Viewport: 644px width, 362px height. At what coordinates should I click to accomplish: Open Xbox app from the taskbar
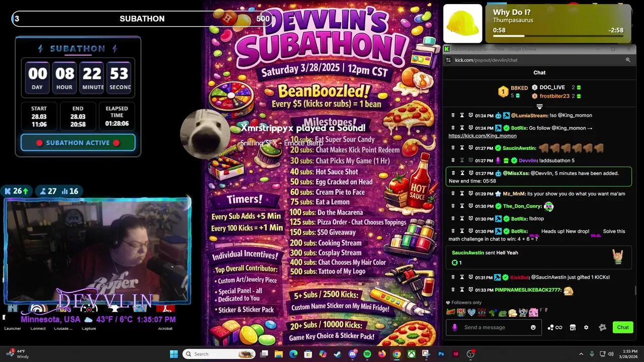pos(412,354)
